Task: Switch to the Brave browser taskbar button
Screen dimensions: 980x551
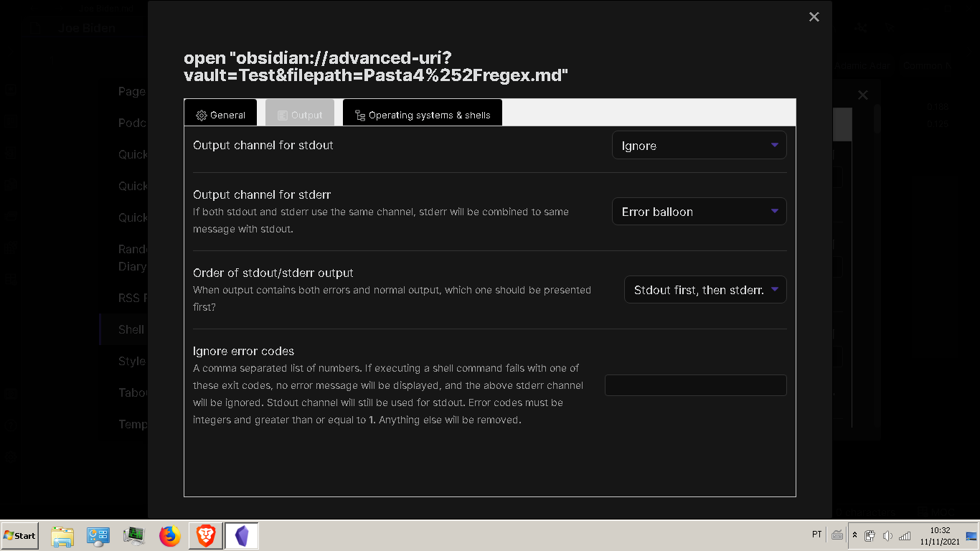Action: 206,536
